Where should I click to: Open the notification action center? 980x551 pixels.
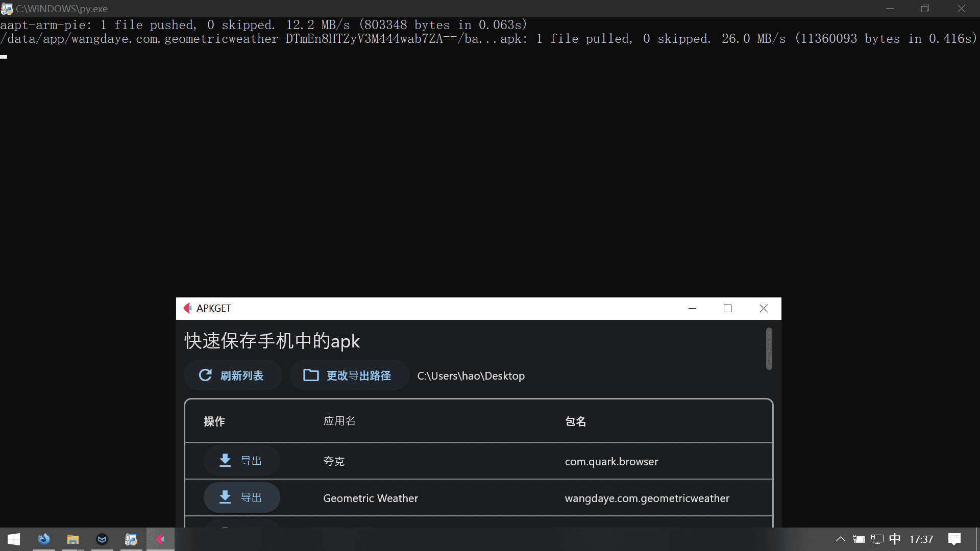coord(954,539)
